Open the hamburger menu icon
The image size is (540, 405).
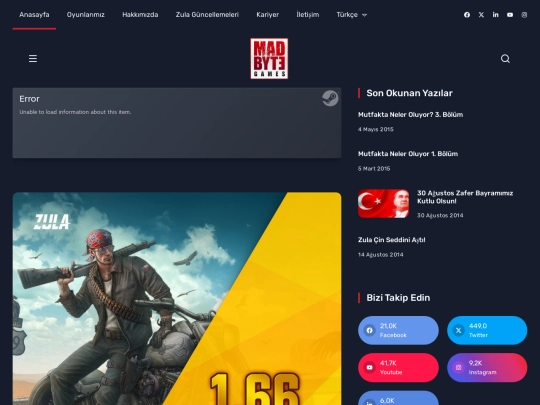click(33, 59)
